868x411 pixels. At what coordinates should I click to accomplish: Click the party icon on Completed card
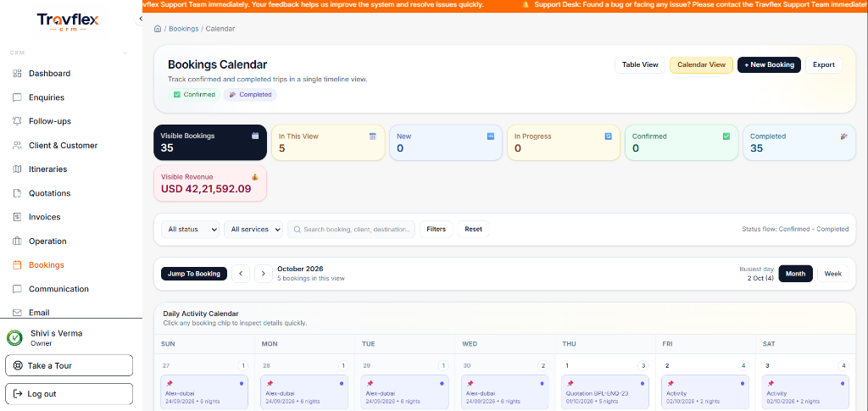click(843, 136)
